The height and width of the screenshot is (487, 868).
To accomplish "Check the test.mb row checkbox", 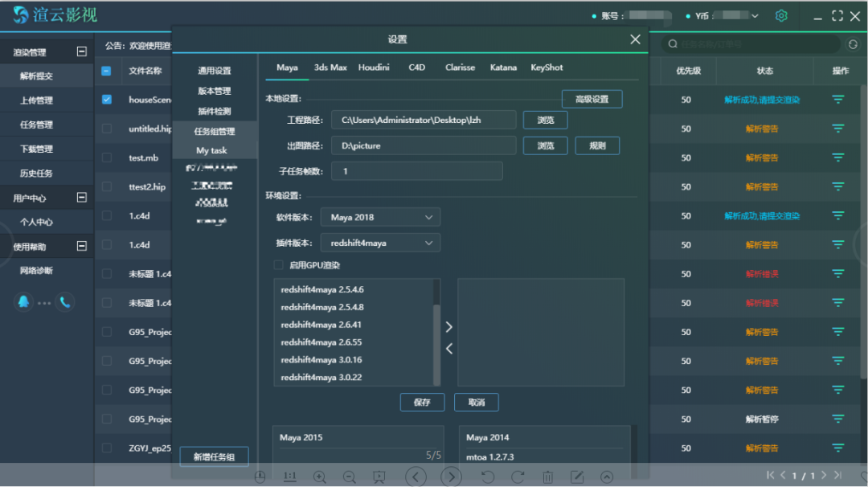I will click(x=107, y=158).
